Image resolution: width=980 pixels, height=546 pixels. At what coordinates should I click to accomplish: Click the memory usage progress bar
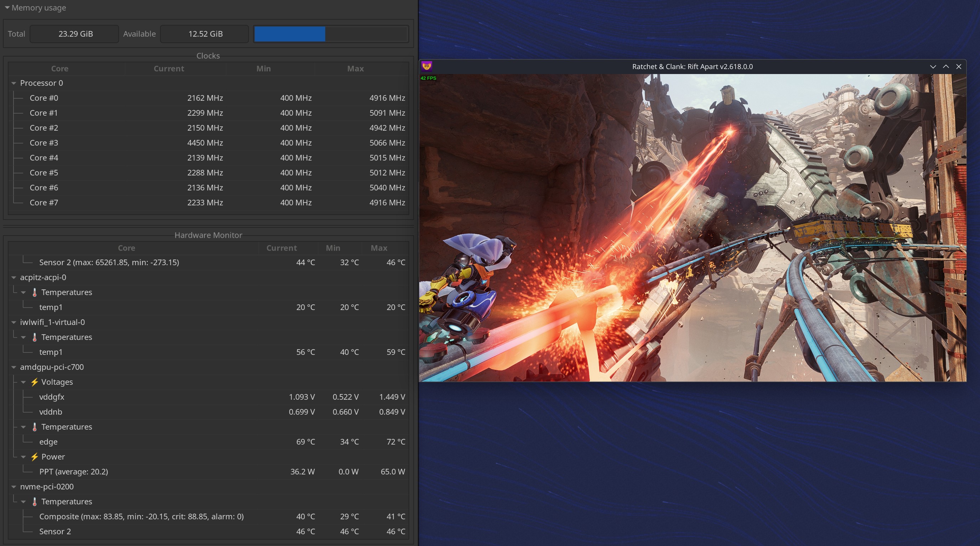[x=331, y=34]
